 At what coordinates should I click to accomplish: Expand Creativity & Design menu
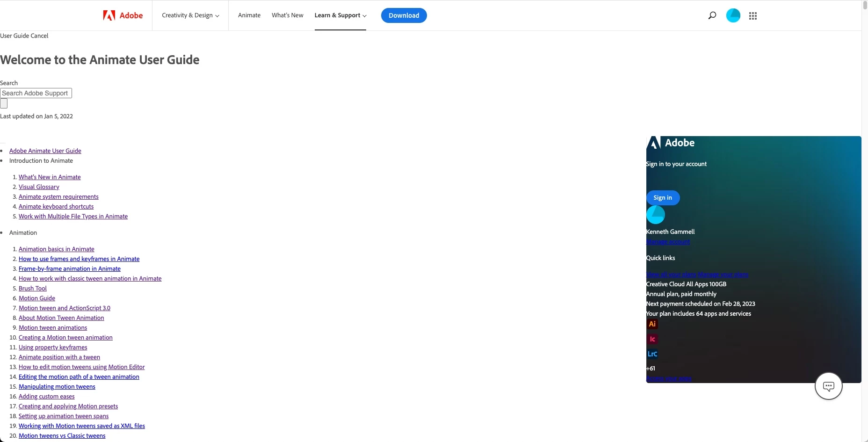190,15
